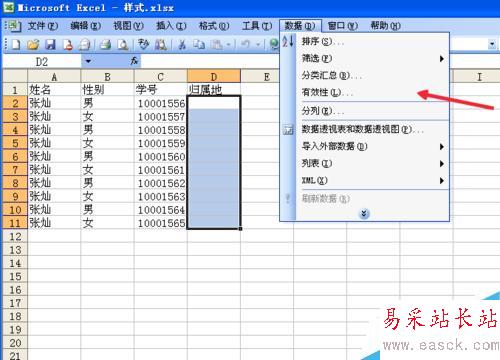500x360 pixels.
Task: Open the 插入(I) menu
Action: 171,26
